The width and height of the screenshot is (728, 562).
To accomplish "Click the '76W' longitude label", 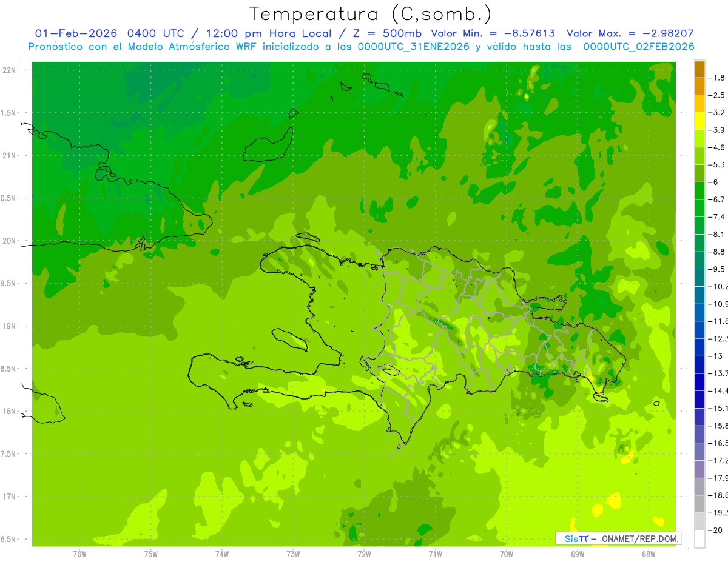I will [79, 554].
